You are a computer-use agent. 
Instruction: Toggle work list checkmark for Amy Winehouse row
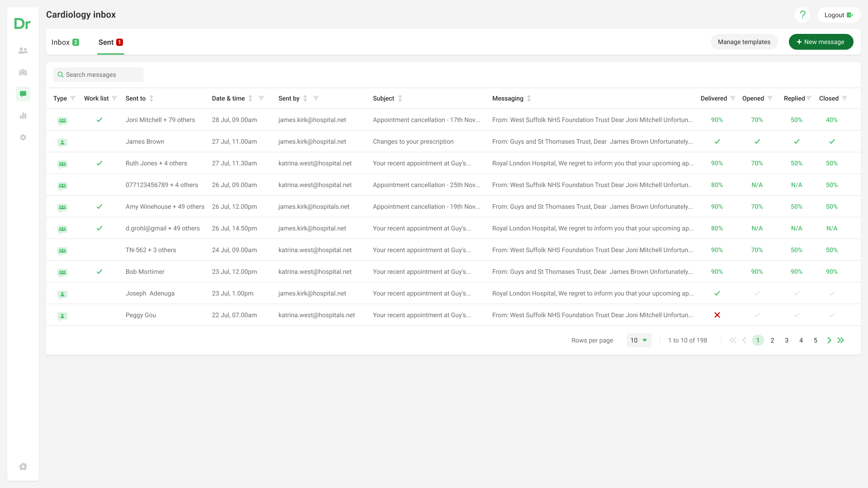pos(99,206)
